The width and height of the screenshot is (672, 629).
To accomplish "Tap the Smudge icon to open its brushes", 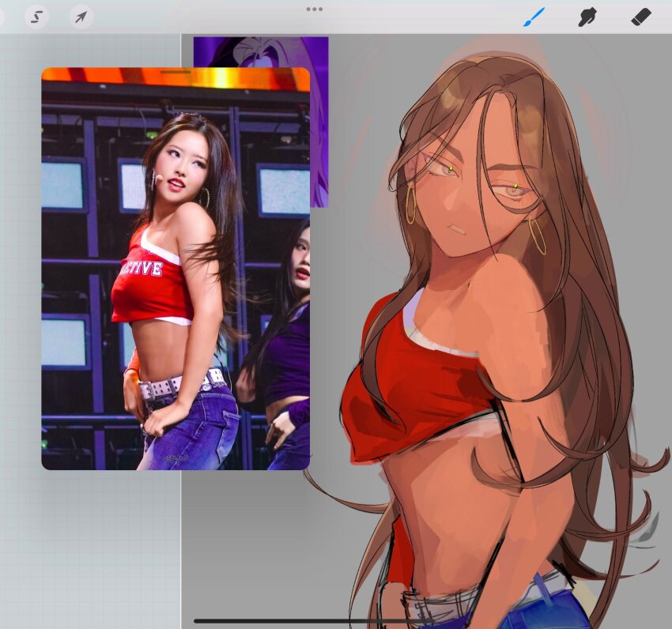I will [586, 16].
